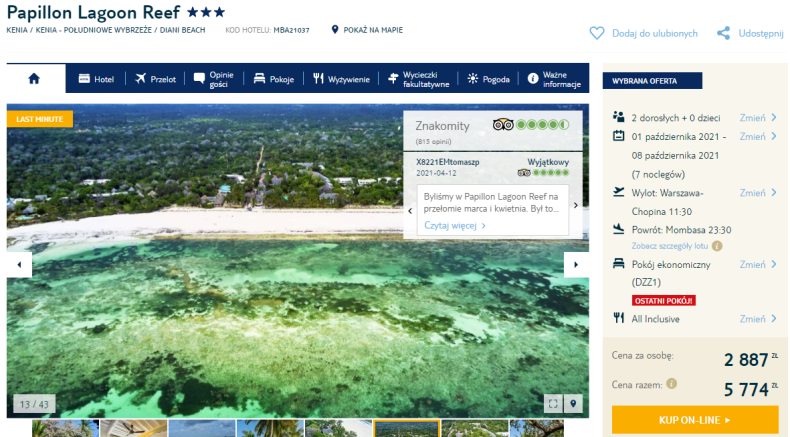Show previous gallery photo
Screen dimensions: 790x437
[x=19, y=265]
